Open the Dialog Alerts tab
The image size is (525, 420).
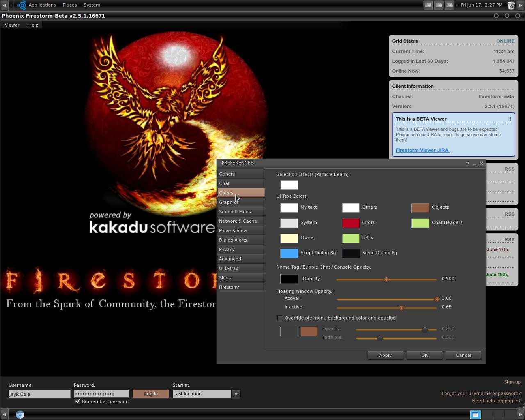click(x=241, y=240)
